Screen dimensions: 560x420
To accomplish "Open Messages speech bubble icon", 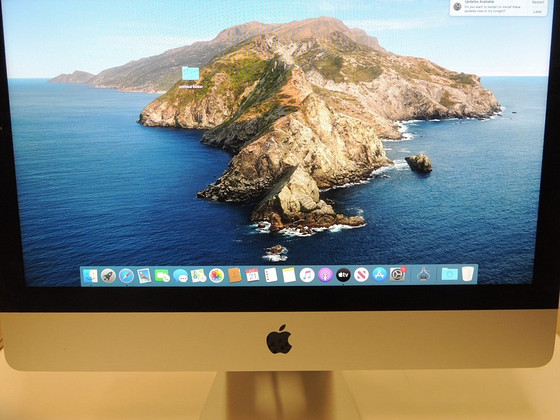I will pos(180,276).
